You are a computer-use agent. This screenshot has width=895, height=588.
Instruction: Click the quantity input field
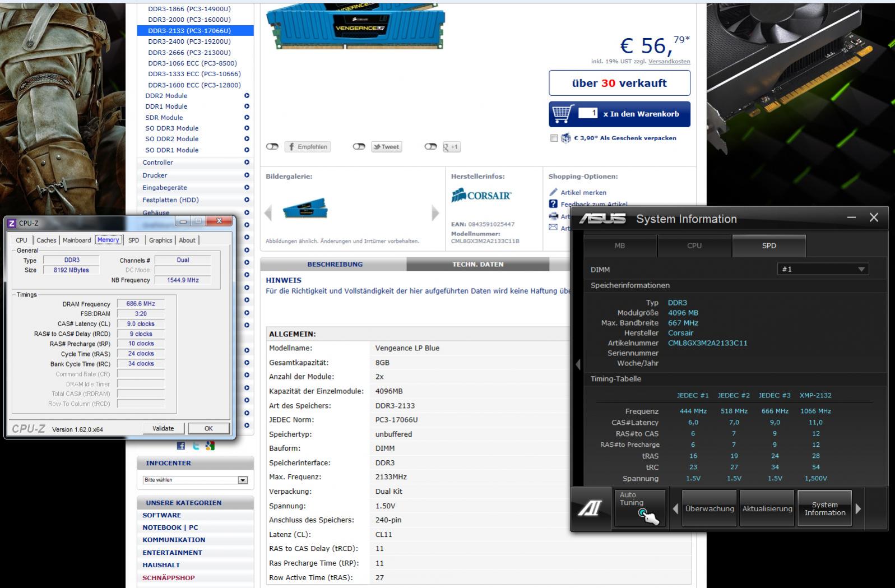point(588,113)
